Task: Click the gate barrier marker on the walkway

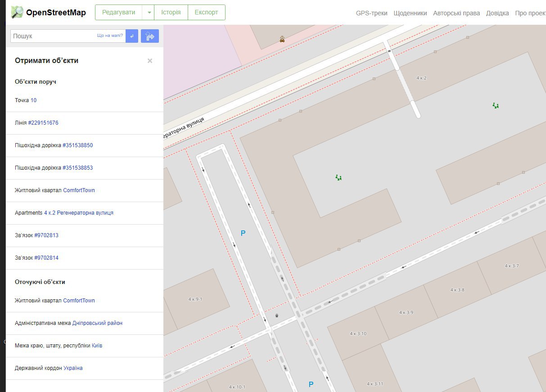Action: 389,51
